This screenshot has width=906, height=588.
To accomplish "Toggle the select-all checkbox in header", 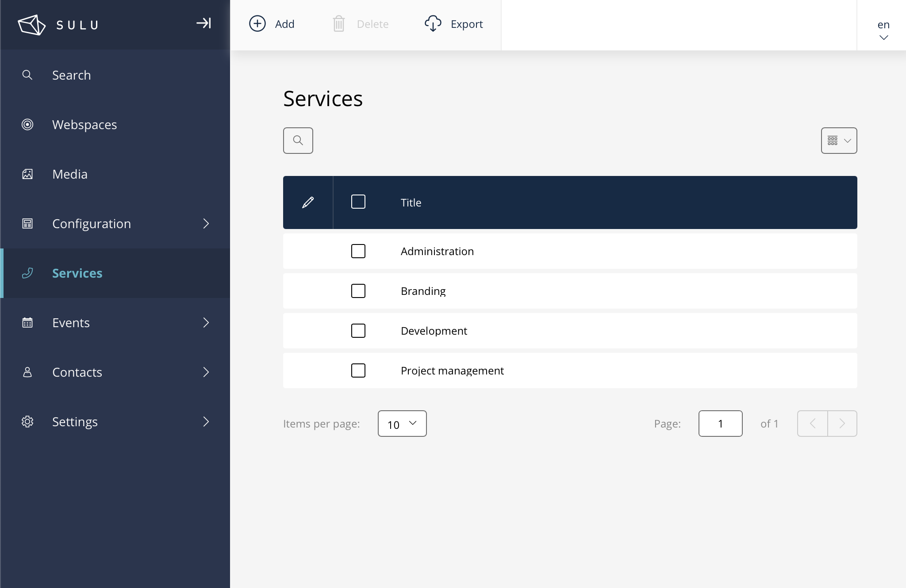I will [x=358, y=202].
